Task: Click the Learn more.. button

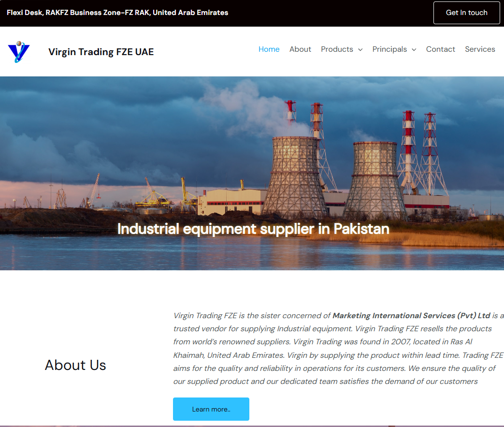Action: [211, 409]
